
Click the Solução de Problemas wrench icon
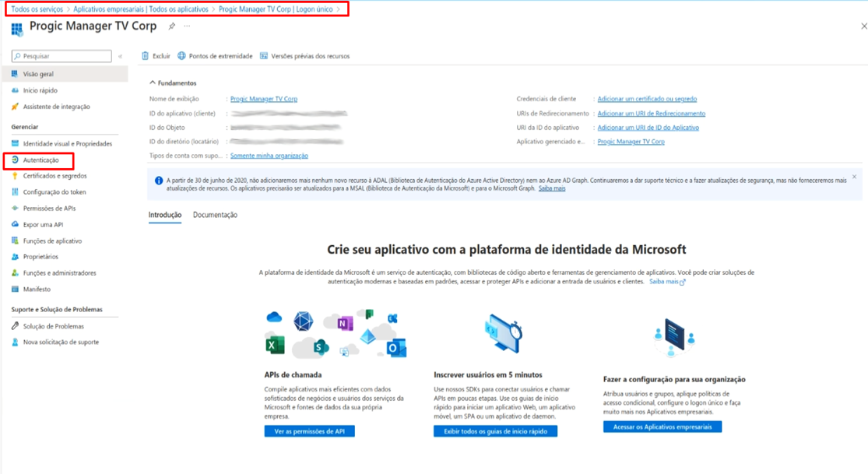15,326
